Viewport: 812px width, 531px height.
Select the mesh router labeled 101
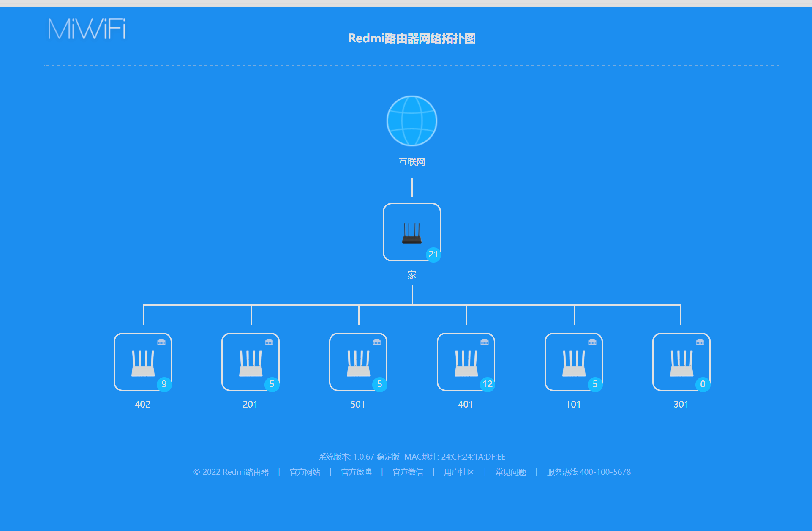click(x=574, y=362)
